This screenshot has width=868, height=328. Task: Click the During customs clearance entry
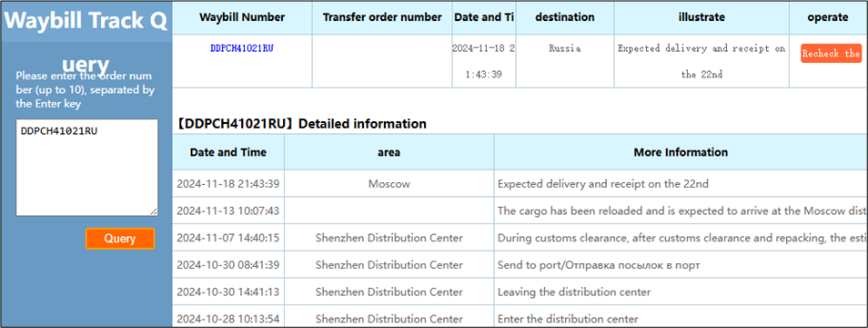click(681, 238)
